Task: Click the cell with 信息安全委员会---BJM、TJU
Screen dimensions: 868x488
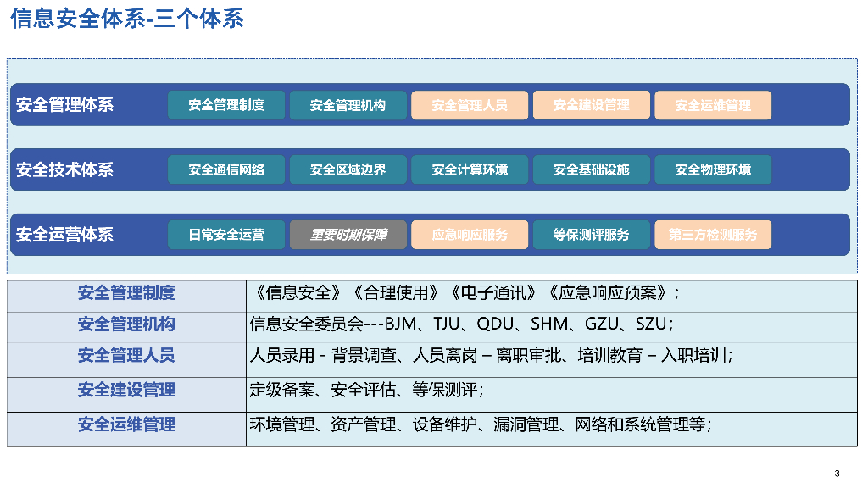Action: pyautogui.click(x=552, y=328)
